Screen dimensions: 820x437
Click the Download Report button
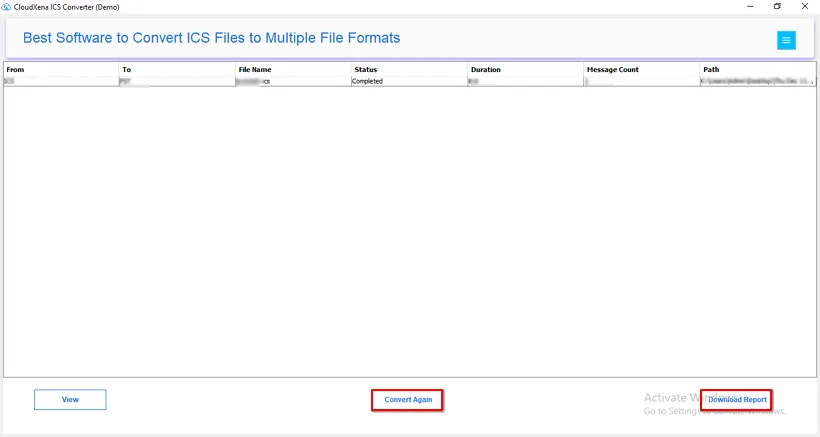[737, 400]
